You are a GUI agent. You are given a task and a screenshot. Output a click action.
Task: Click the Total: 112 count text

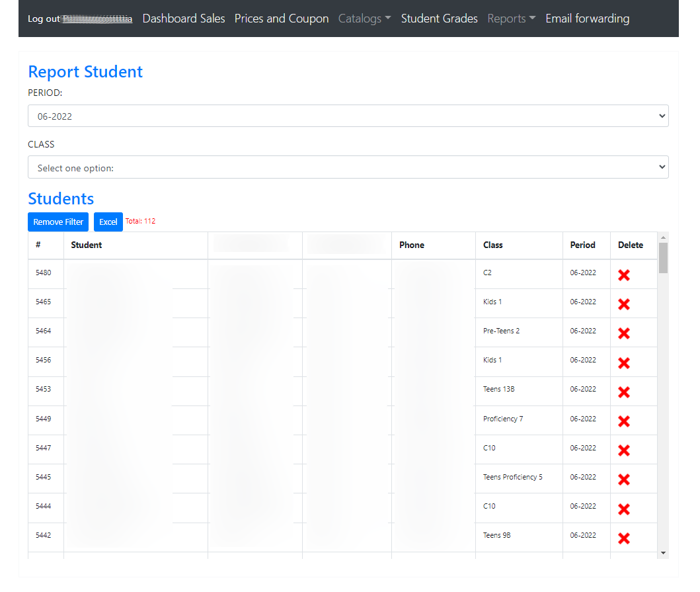pyautogui.click(x=140, y=221)
